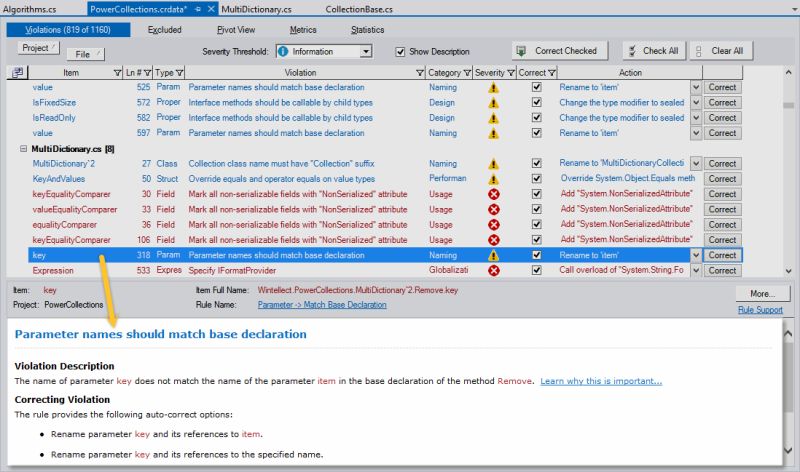Uncheck Correct box for MultiDictionary`2 row
This screenshot has height=472, width=800.
tap(537, 163)
